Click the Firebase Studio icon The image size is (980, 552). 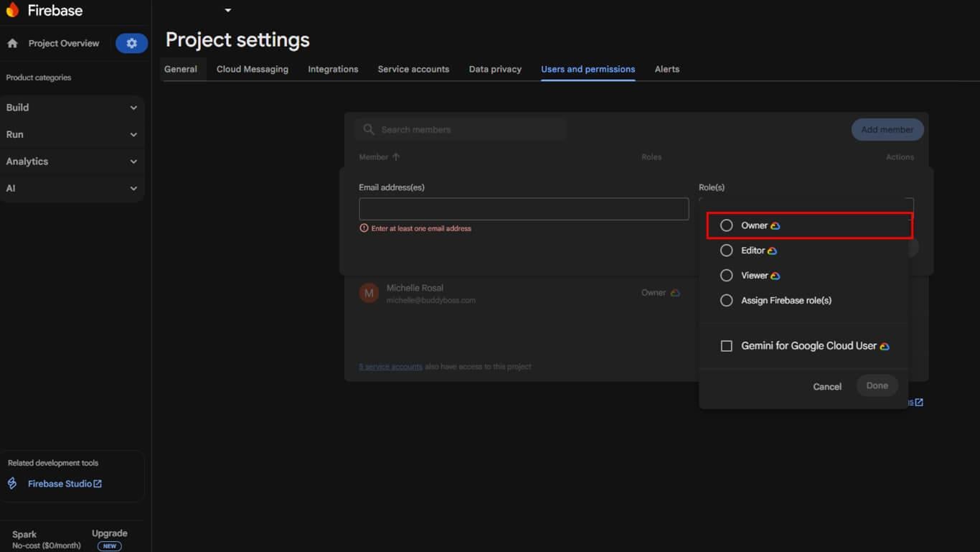pos(12,484)
